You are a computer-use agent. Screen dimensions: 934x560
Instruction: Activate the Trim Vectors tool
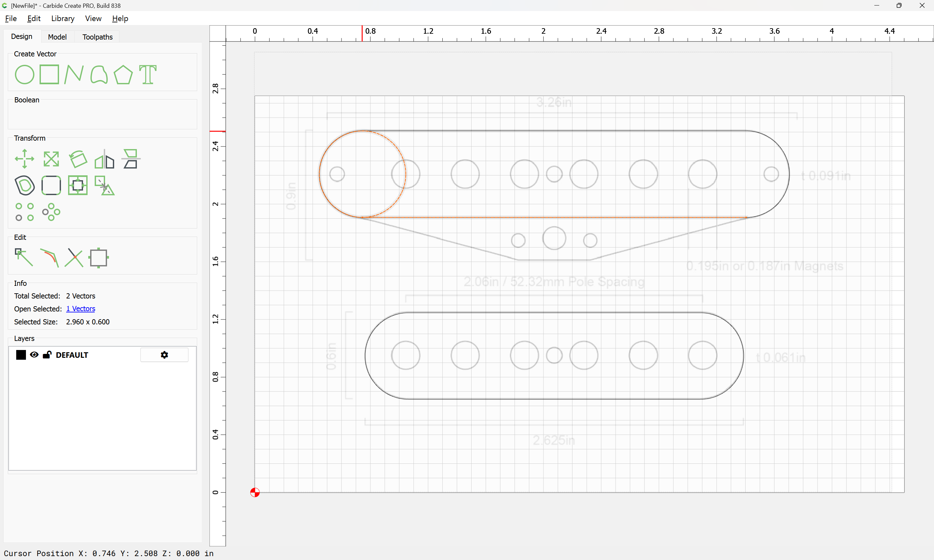[74, 258]
